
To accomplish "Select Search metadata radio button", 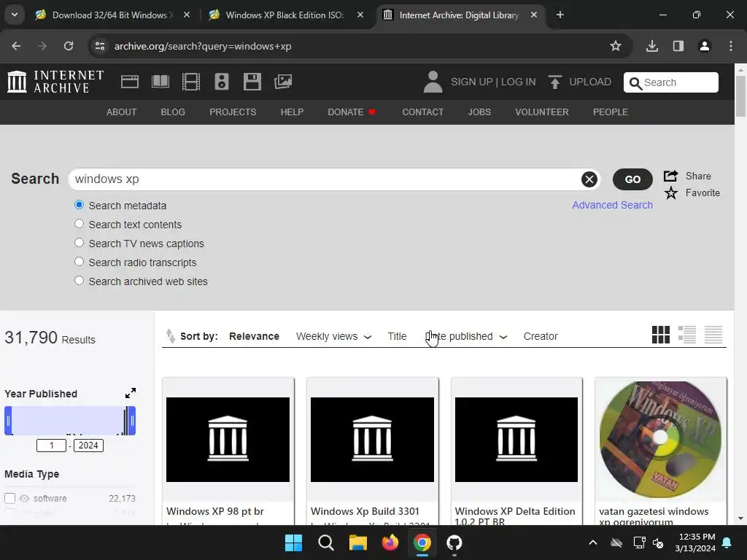I will point(79,205).
